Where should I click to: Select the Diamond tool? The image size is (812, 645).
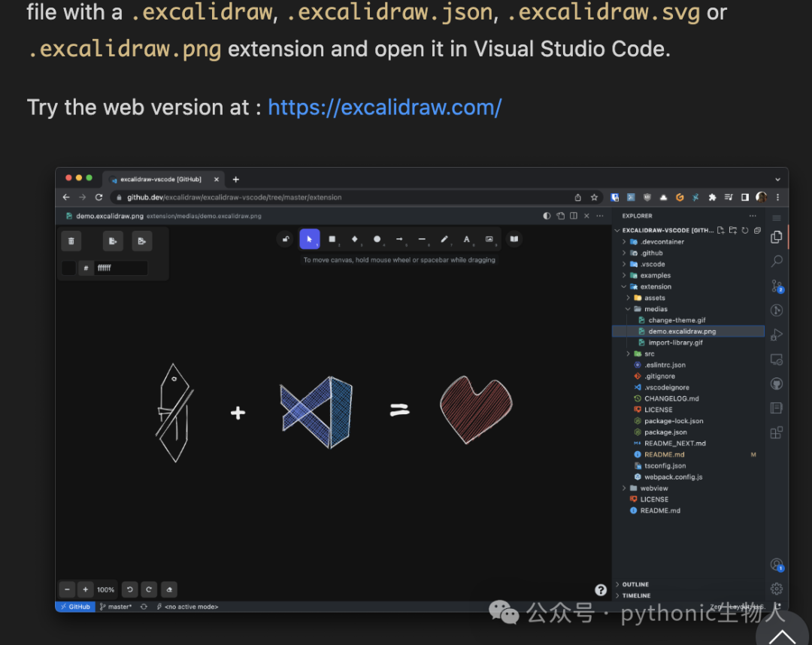pos(355,239)
